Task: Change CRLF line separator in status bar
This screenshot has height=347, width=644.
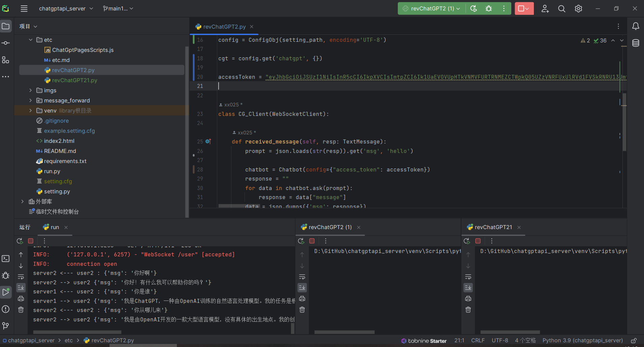Action: [x=478, y=341]
